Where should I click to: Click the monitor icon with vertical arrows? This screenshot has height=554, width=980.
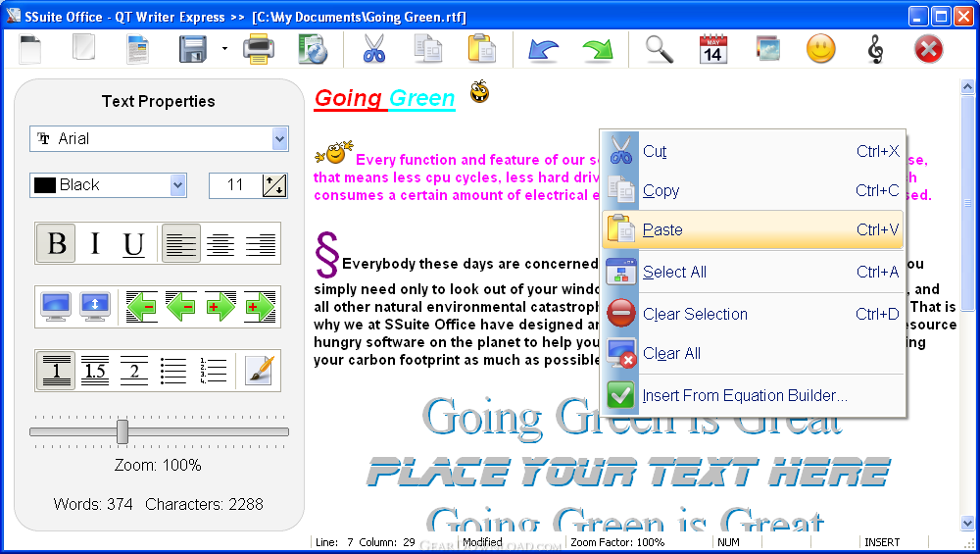point(95,306)
